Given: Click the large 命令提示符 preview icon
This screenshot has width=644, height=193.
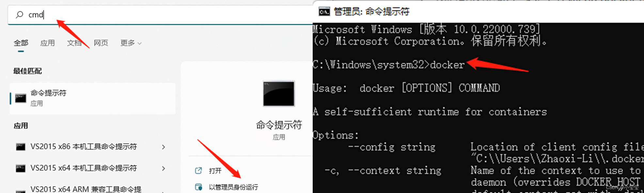Looking at the screenshot, I should [279, 94].
